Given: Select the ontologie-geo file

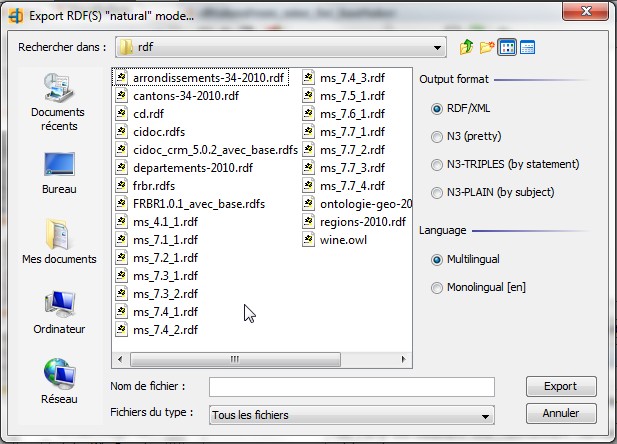Looking at the screenshot, I should 357,204.
